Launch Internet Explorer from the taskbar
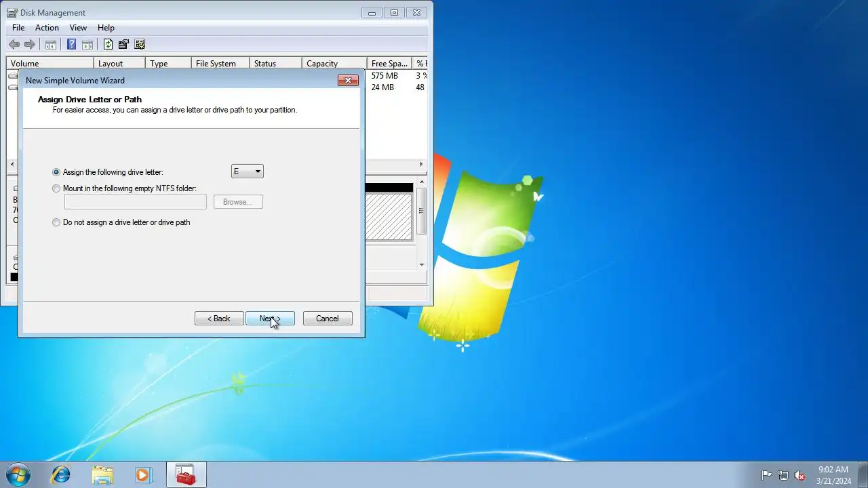 pyautogui.click(x=61, y=474)
